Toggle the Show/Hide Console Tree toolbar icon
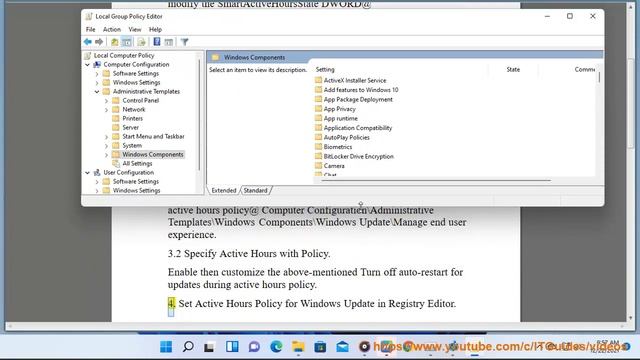Image resolution: width=640 pixels, height=360 pixels. coord(127,42)
